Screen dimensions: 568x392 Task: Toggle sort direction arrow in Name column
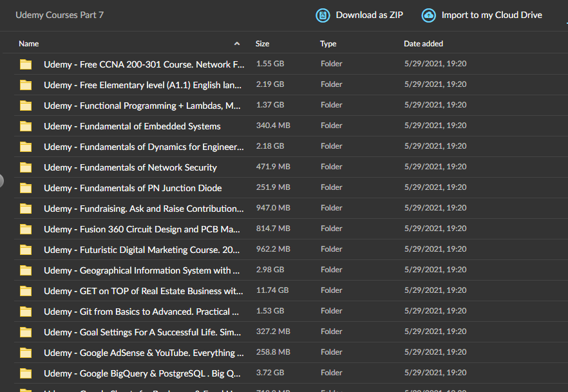[237, 44]
